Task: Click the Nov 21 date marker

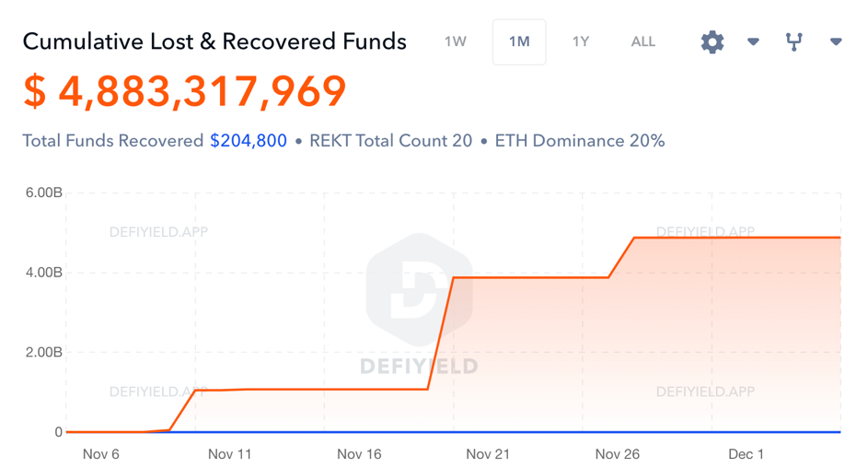Action: pos(488,454)
